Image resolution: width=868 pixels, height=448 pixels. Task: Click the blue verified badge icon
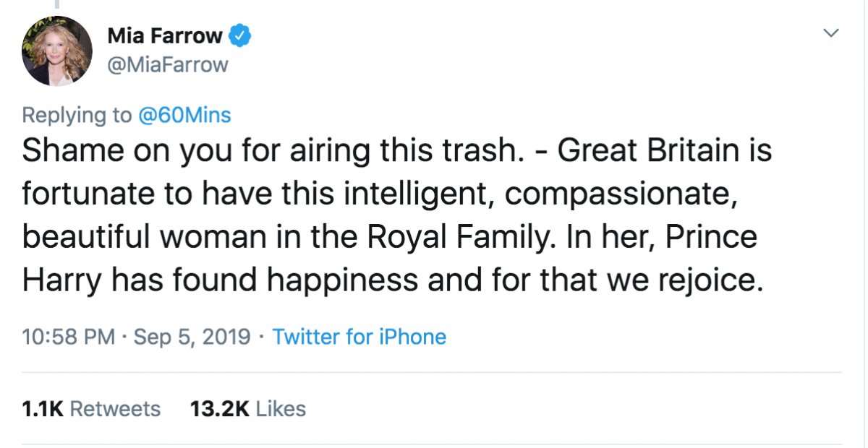tap(240, 34)
